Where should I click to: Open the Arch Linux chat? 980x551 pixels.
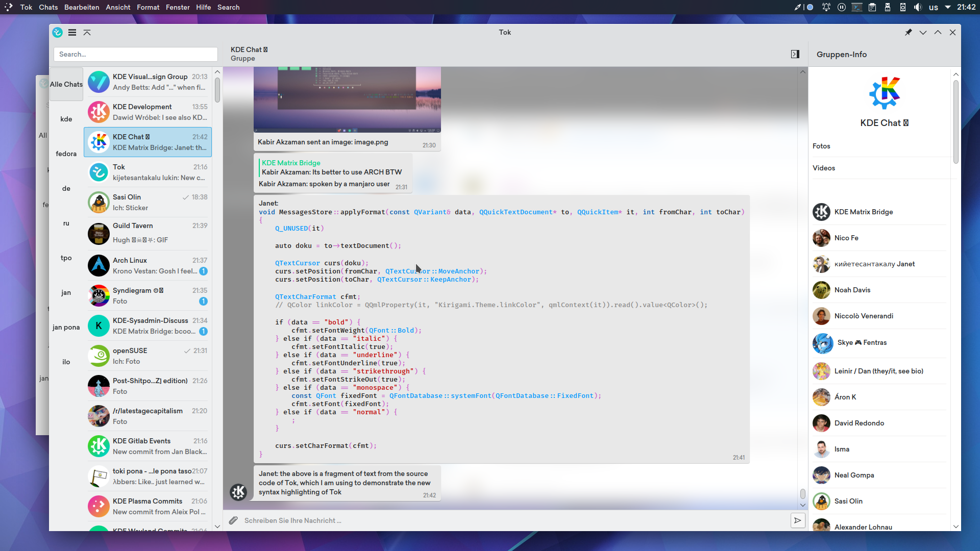(x=148, y=265)
